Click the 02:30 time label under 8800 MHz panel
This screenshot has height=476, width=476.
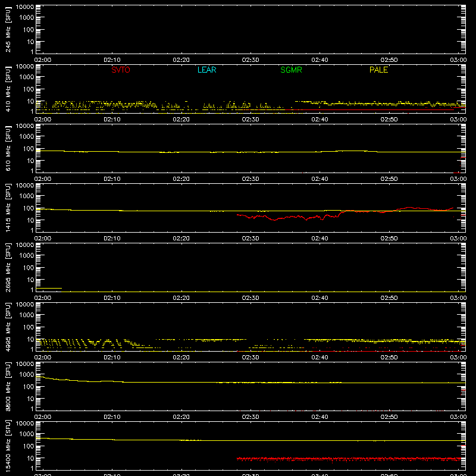tap(250, 417)
